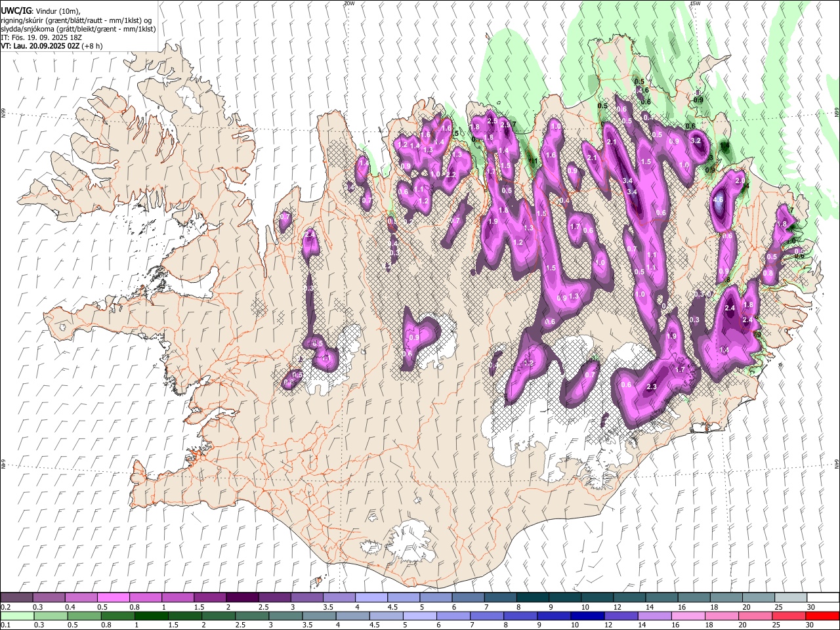The height and width of the screenshot is (630, 840).
Task: Click the 0.2 swatch in upper legend row
Action: click(x=16, y=597)
